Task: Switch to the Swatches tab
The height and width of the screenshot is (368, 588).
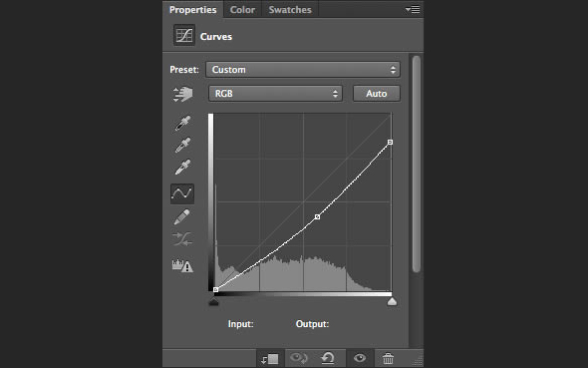Action: pyautogui.click(x=290, y=10)
